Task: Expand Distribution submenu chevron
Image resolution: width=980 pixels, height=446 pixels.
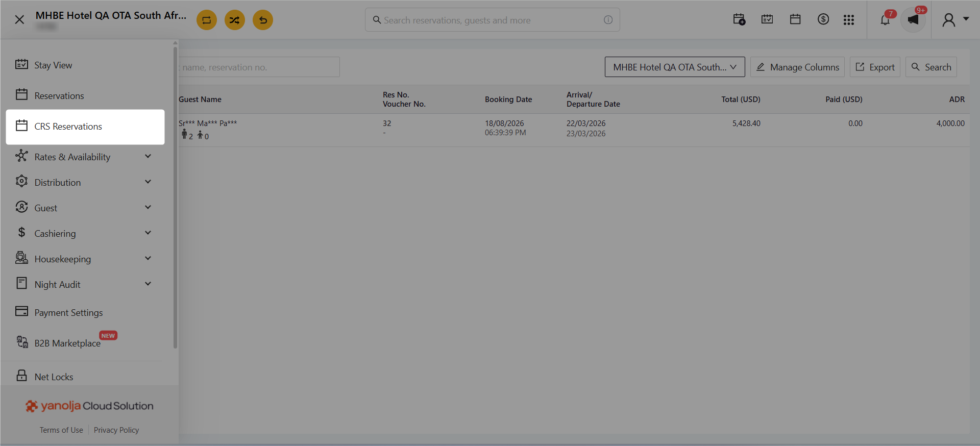Action: click(x=148, y=182)
